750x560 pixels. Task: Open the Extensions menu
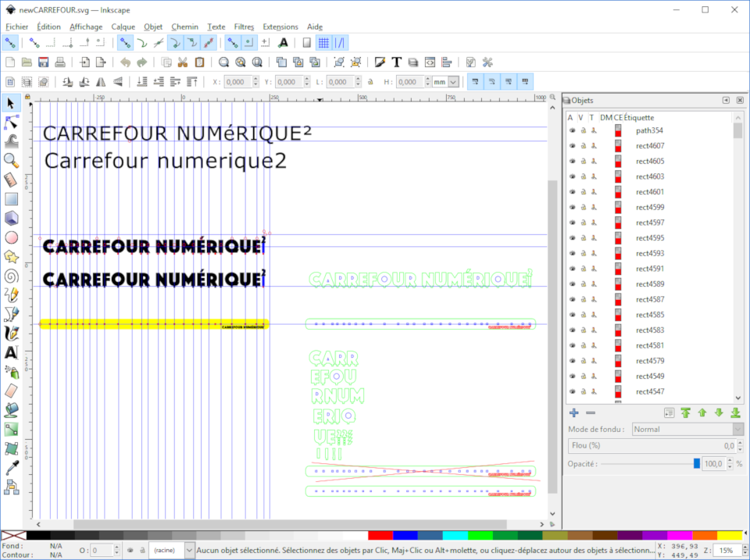point(280,27)
